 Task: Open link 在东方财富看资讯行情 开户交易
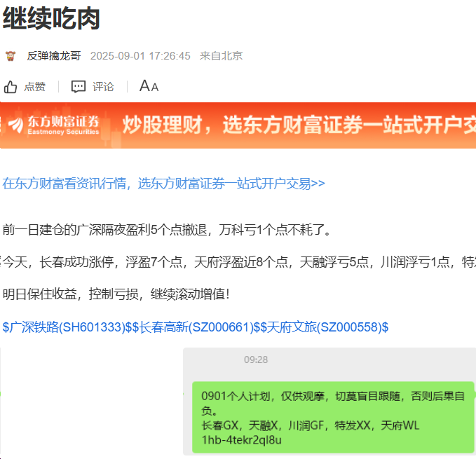click(x=164, y=184)
